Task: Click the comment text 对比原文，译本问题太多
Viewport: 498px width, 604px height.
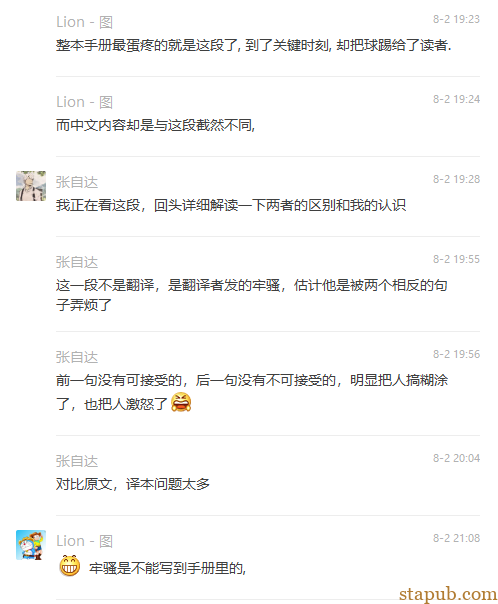Action: [x=133, y=484]
